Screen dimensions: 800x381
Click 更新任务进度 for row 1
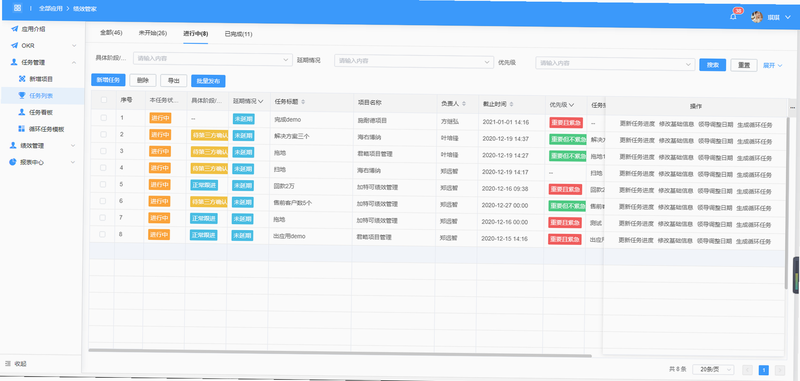[x=637, y=123]
